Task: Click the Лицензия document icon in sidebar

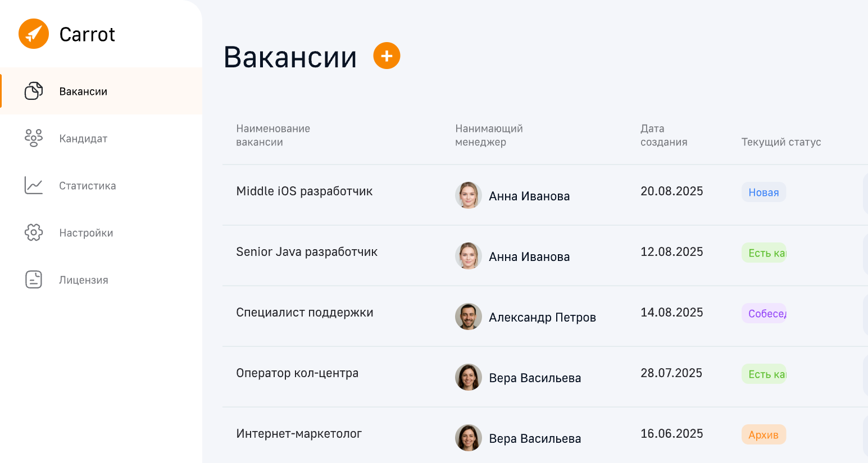Action: pyautogui.click(x=34, y=279)
